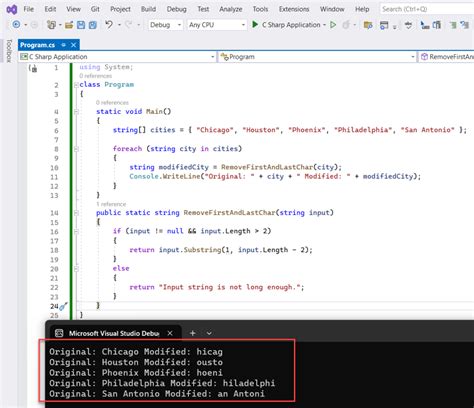The image size is (474, 408).
Task: Open new console tab with plus button
Action: [192, 333]
